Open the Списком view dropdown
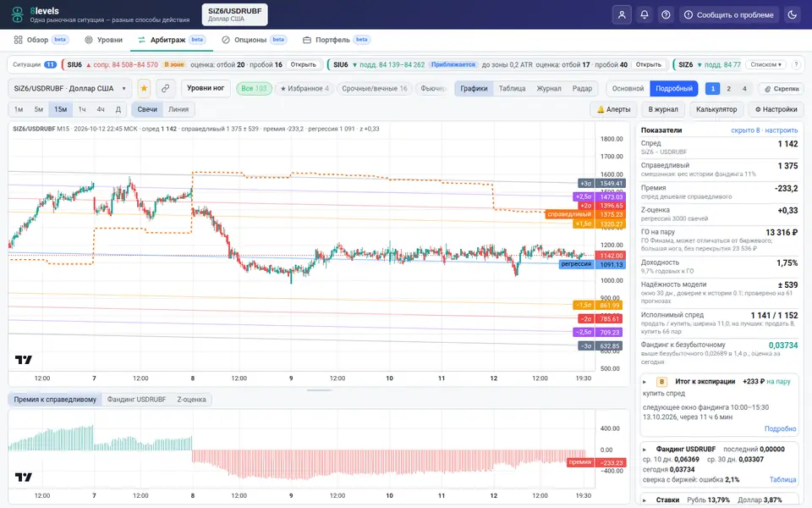The width and height of the screenshot is (812, 508). click(765, 65)
